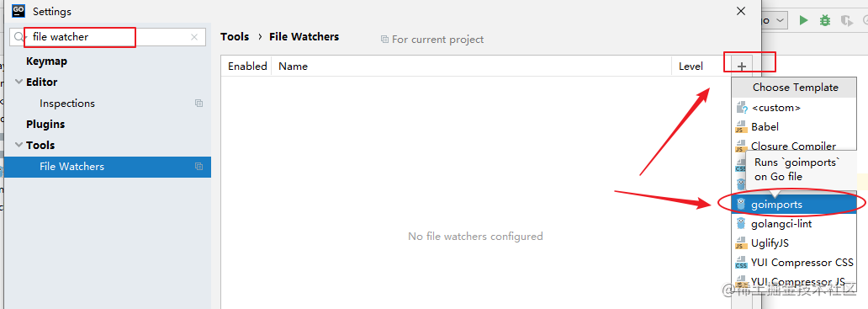868x309 pixels.
Task: Click the magnifier icon in search field
Action: pyautogui.click(x=19, y=37)
